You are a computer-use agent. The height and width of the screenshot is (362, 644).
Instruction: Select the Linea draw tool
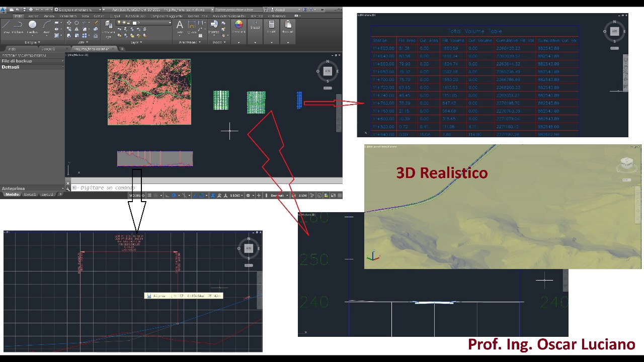click(x=6, y=26)
